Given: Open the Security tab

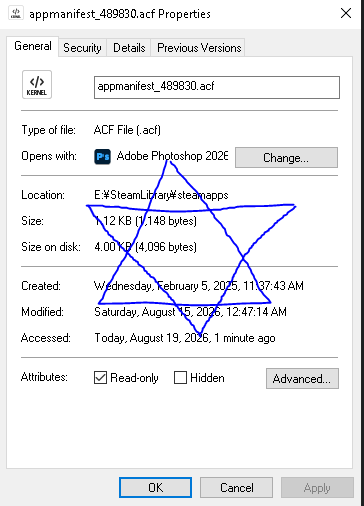Looking at the screenshot, I should [x=82, y=48].
